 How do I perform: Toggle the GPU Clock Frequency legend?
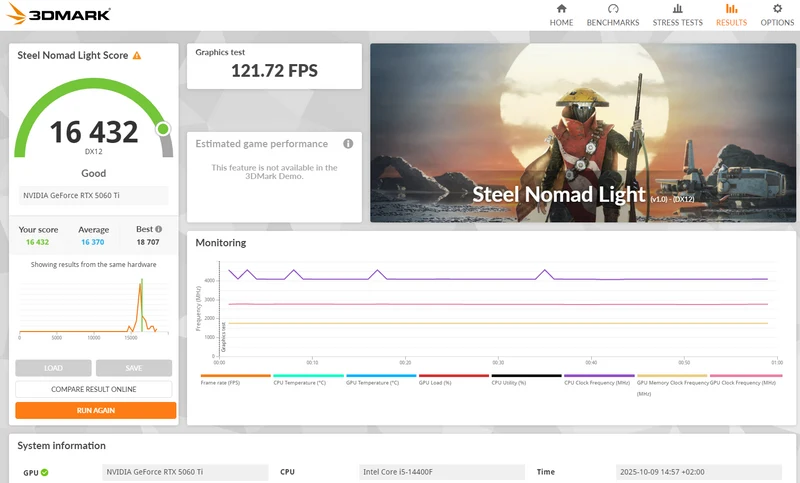pos(744,379)
